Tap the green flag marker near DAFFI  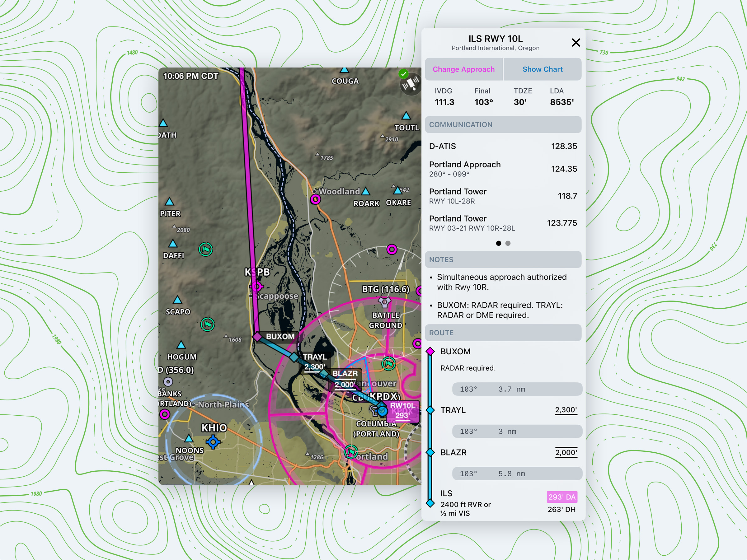coord(206,250)
